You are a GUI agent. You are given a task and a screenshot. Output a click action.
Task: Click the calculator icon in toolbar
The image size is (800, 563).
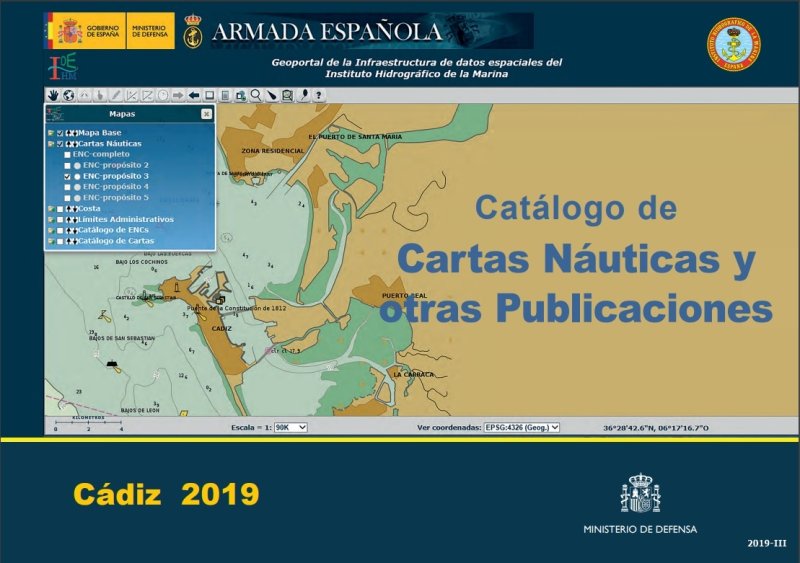click(226, 95)
